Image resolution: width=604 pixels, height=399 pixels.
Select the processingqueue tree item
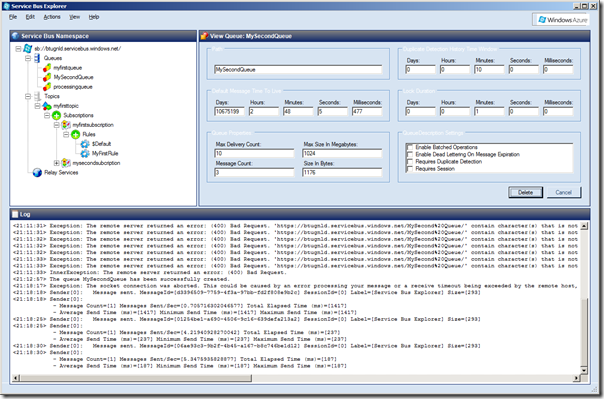coord(73,87)
